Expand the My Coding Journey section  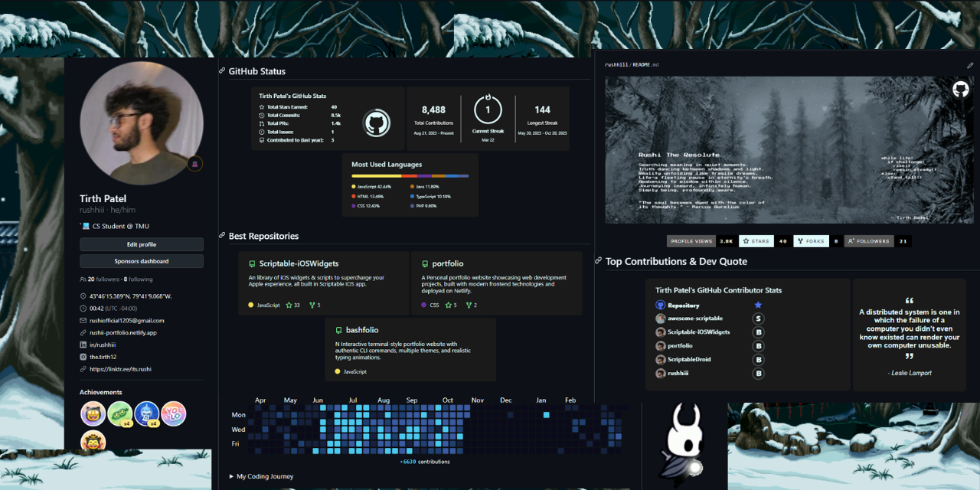coord(261,476)
